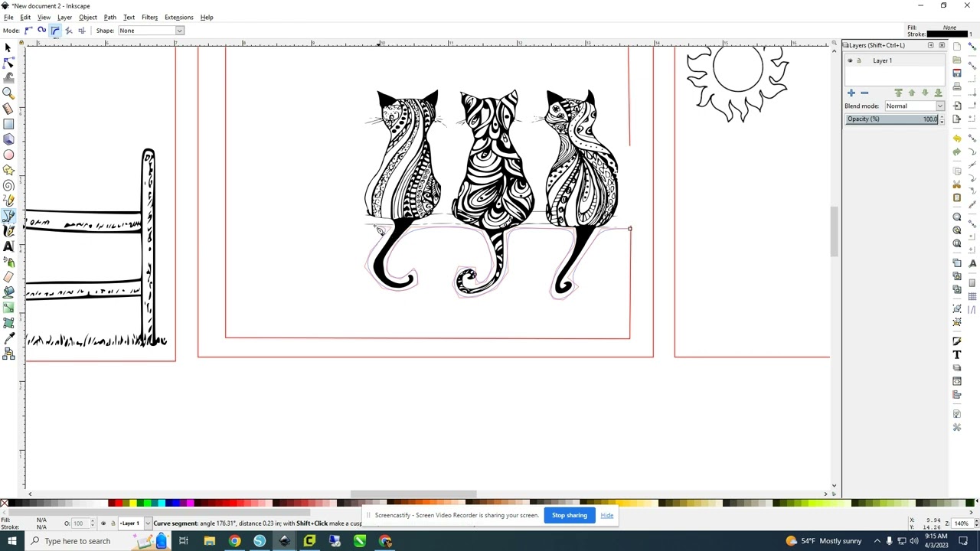Select the Rectangle tool
Viewport: 980px width, 551px height.
[8, 124]
